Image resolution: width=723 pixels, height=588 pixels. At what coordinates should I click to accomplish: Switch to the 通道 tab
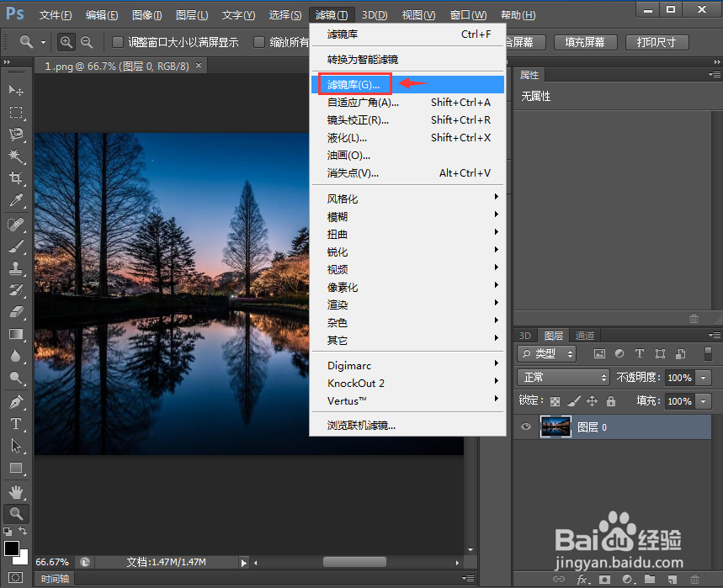pos(585,336)
